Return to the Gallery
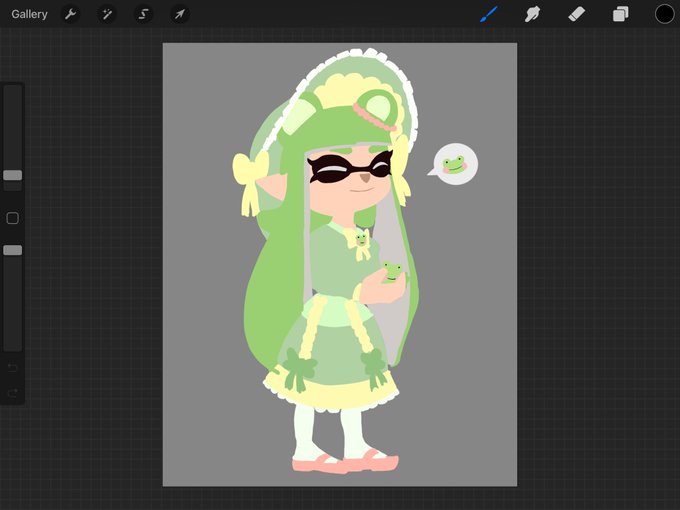The height and width of the screenshot is (510, 680). [29, 14]
